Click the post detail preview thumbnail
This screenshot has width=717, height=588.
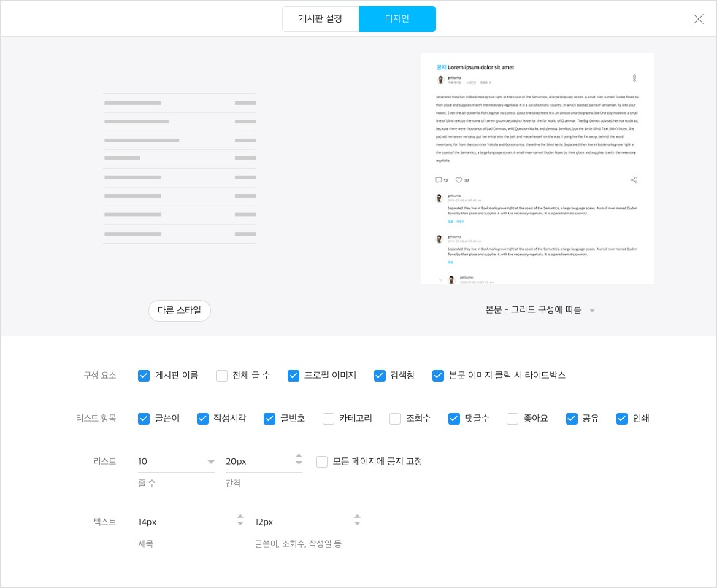pyautogui.click(x=537, y=169)
